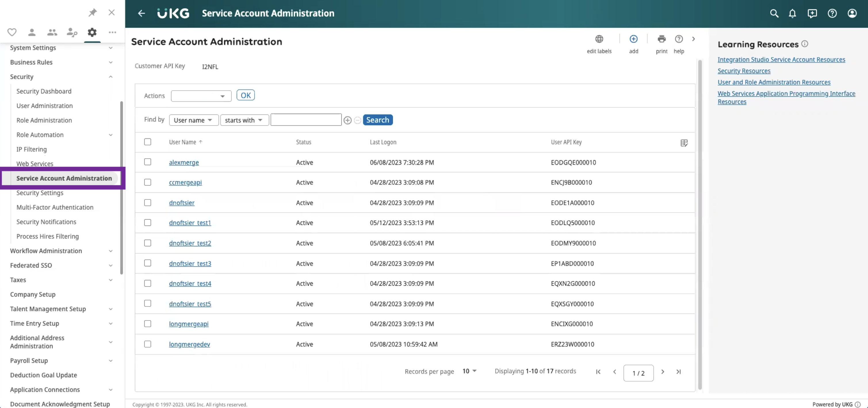Open the column customization grid icon
Viewport: 868px width, 408px height.
684,143
